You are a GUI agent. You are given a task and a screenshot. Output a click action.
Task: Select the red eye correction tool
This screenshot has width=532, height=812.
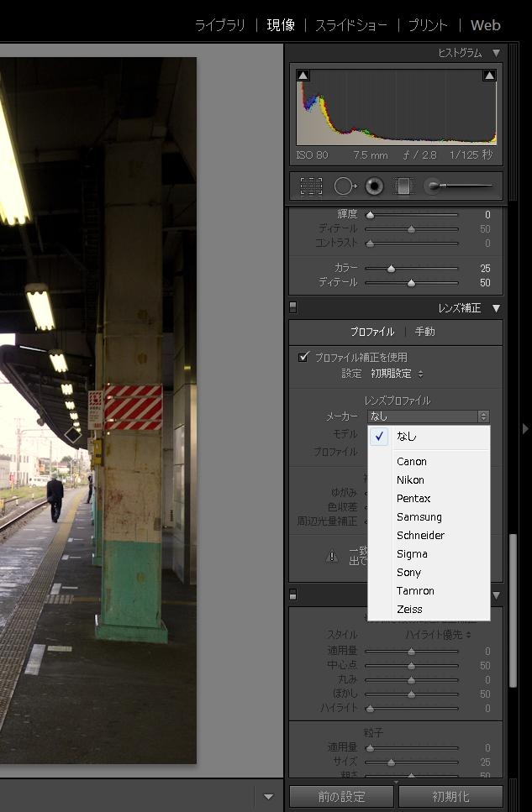tap(374, 186)
